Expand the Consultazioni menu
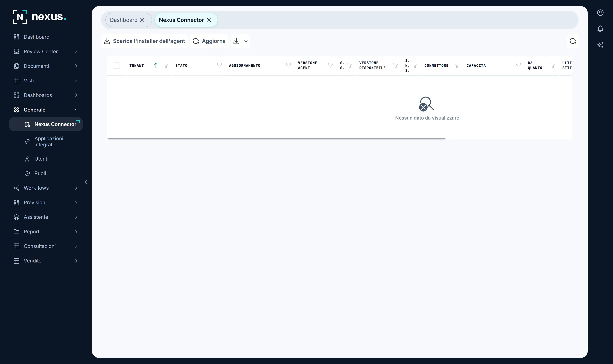Image resolution: width=613 pixels, height=364 pixels. 76,246
